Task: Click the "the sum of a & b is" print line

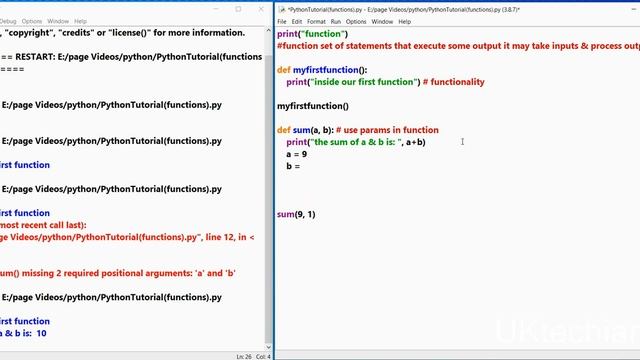Action: (x=356, y=142)
